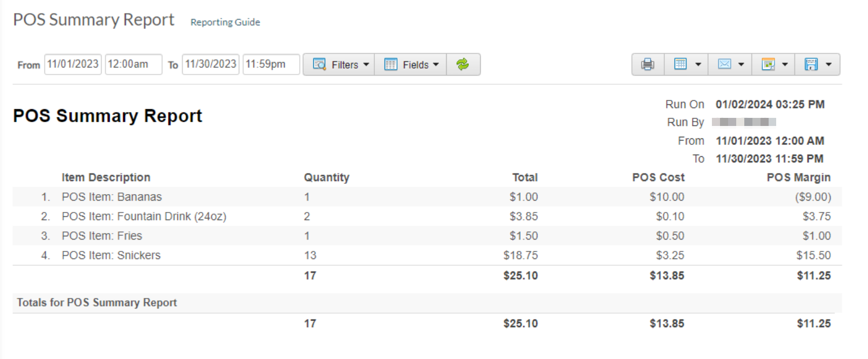868x359 pixels.
Task: Open the table layout dropdown button
Action: [687, 64]
